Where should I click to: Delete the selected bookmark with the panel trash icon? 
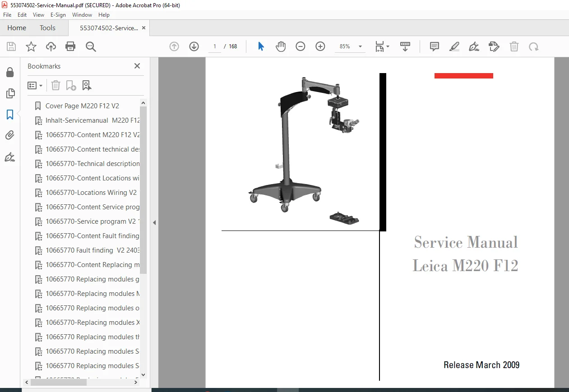(56, 85)
